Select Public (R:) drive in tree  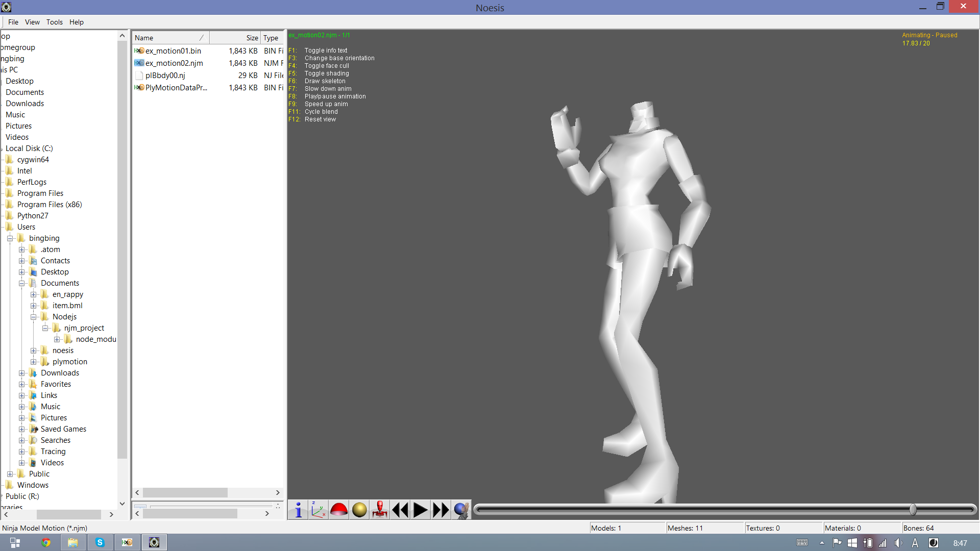22,496
